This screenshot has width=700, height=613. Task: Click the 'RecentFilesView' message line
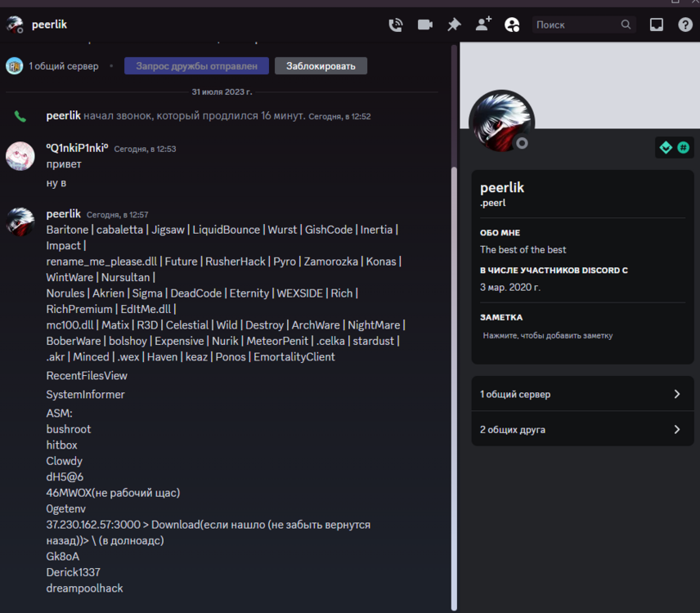click(x=87, y=376)
